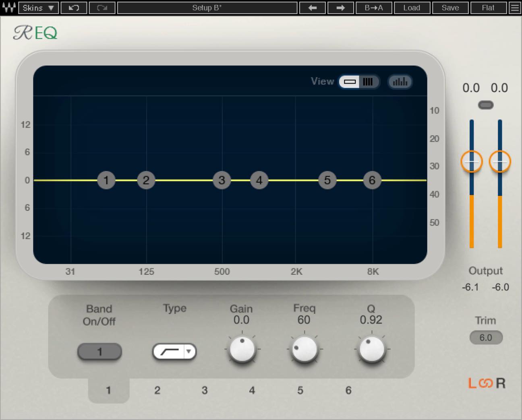The width and height of the screenshot is (522, 420).
Task: Click the redo arrow icon
Action: coord(102,8)
